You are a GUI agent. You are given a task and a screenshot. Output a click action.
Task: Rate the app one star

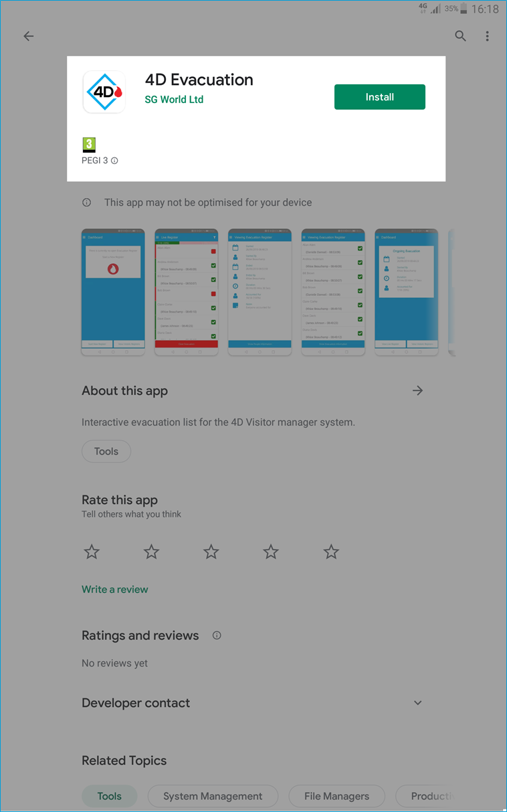tap(92, 552)
